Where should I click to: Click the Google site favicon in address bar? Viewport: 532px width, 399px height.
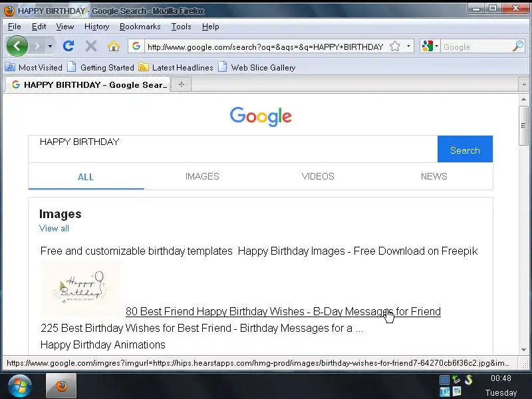point(136,46)
